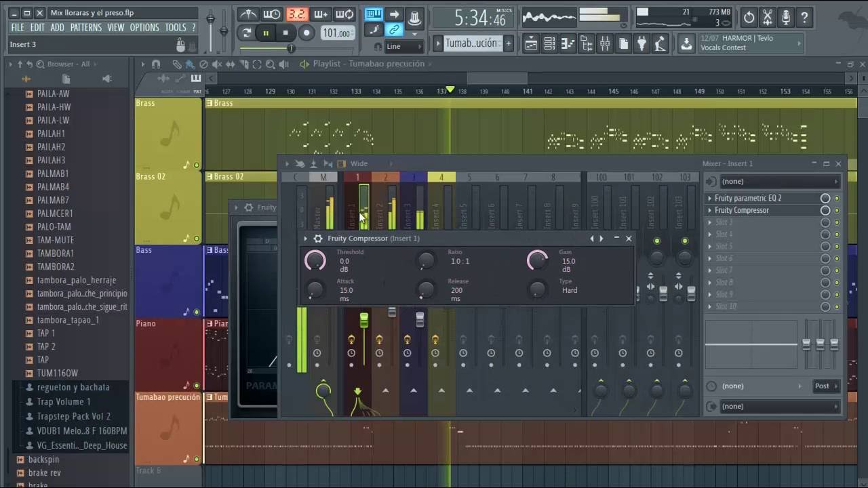The image size is (868, 488).
Task: Expand the backspin browser folder
Action: coord(43,460)
